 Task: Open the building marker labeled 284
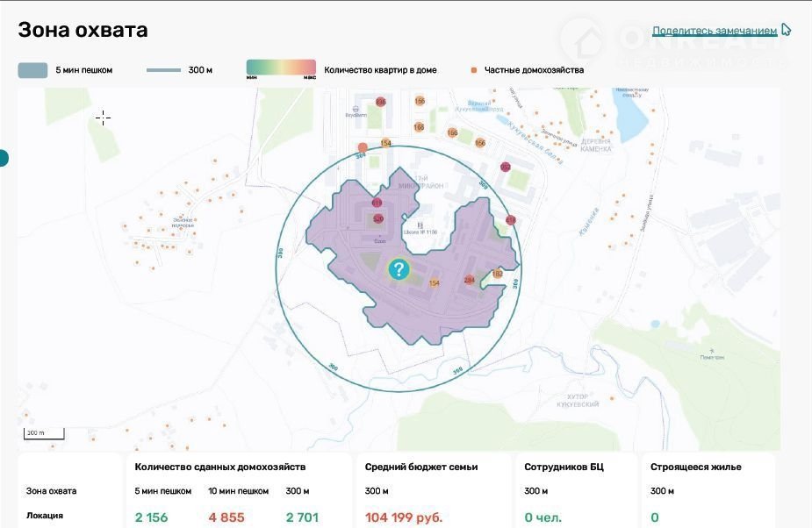point(470,280)
